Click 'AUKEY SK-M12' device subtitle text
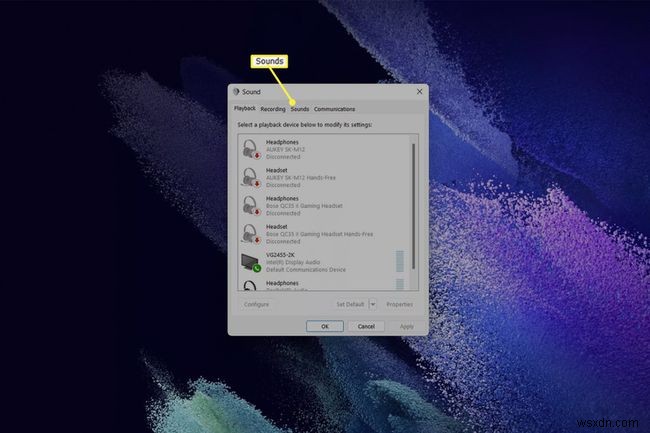Image resolution: width=650 pixels, height=433 pixels. [x=285, y=149]
